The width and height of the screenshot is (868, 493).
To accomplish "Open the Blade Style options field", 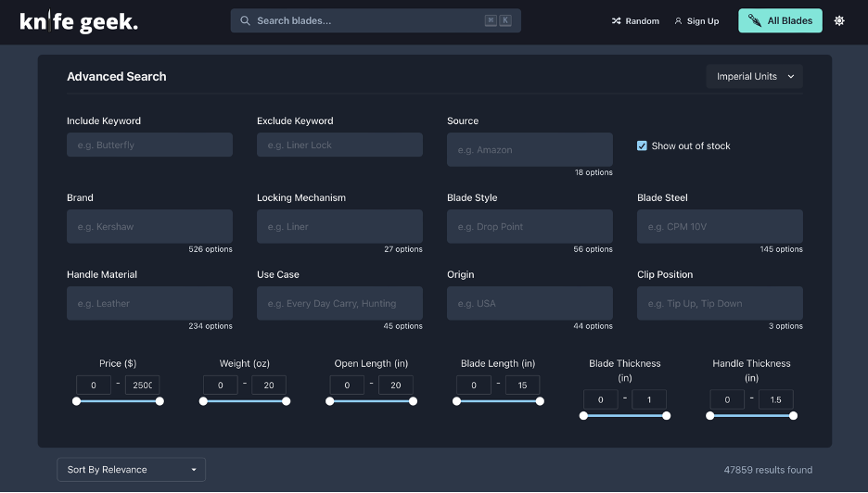I will [530, 226].
